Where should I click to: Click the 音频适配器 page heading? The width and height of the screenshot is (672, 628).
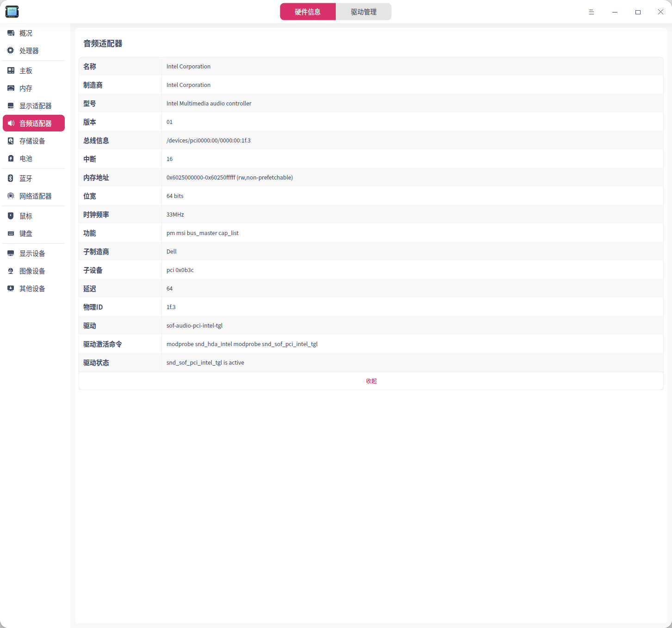click(x=103, y=44)
